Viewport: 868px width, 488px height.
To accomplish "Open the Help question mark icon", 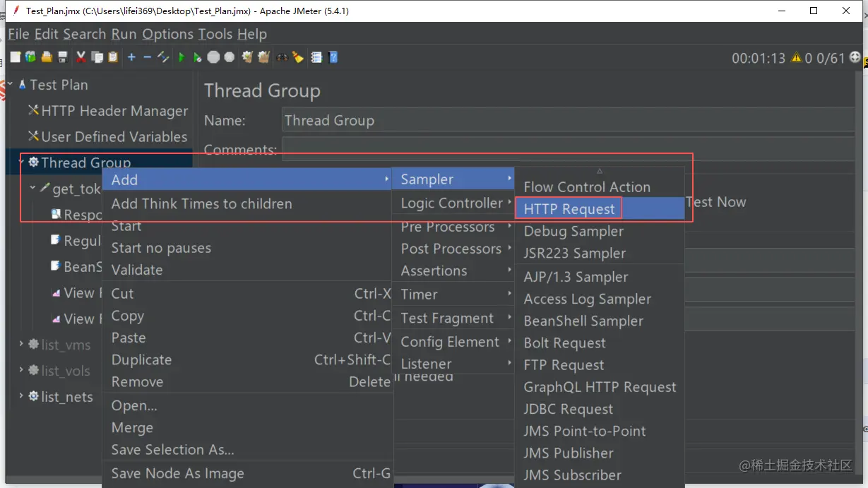I will [x=333, y=57].
